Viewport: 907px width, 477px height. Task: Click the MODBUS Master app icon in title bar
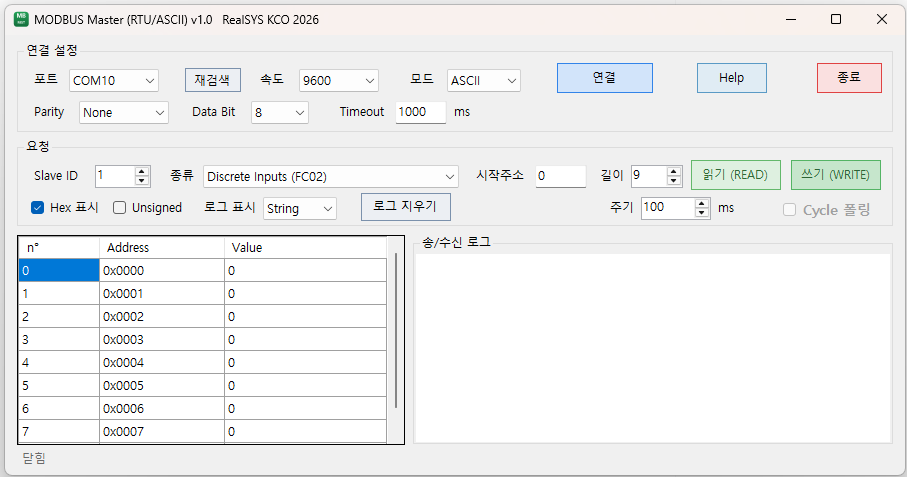click(21, 19)
